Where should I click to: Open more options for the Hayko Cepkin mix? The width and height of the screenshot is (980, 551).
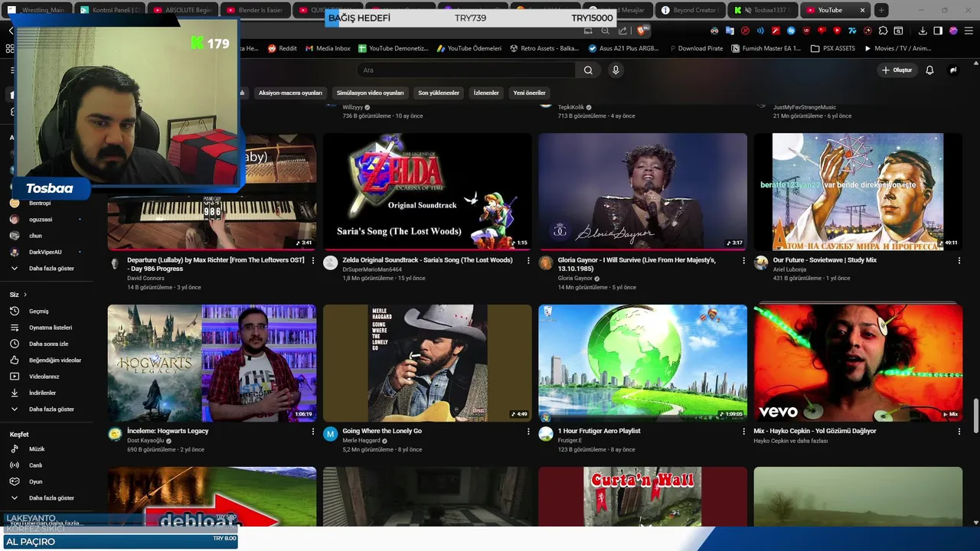click(959, 431)
